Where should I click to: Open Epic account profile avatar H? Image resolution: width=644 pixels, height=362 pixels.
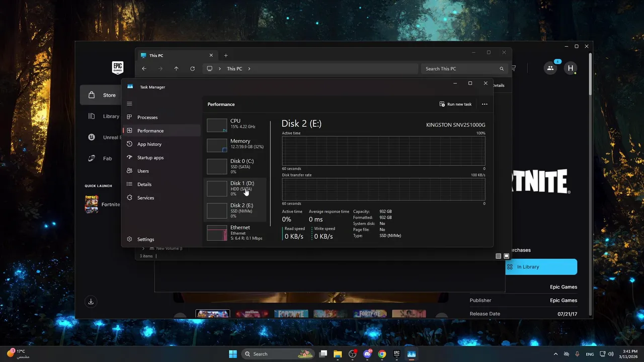tap(570, 68)
